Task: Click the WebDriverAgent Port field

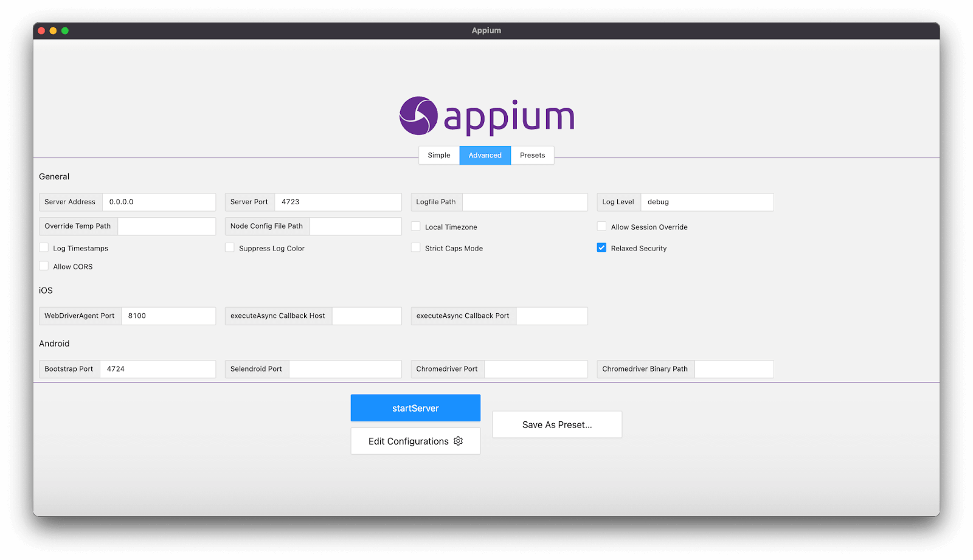Action: tap(168, 316)
